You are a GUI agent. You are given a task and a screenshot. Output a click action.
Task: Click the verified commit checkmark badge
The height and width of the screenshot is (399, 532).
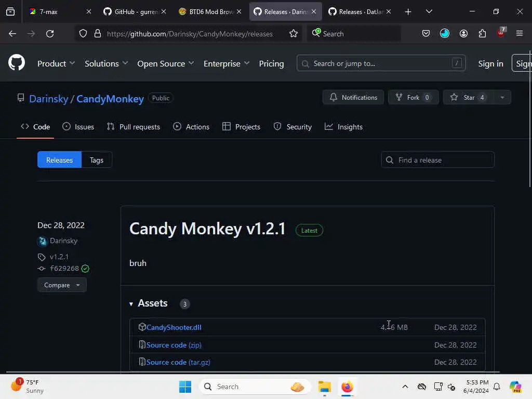85,269
